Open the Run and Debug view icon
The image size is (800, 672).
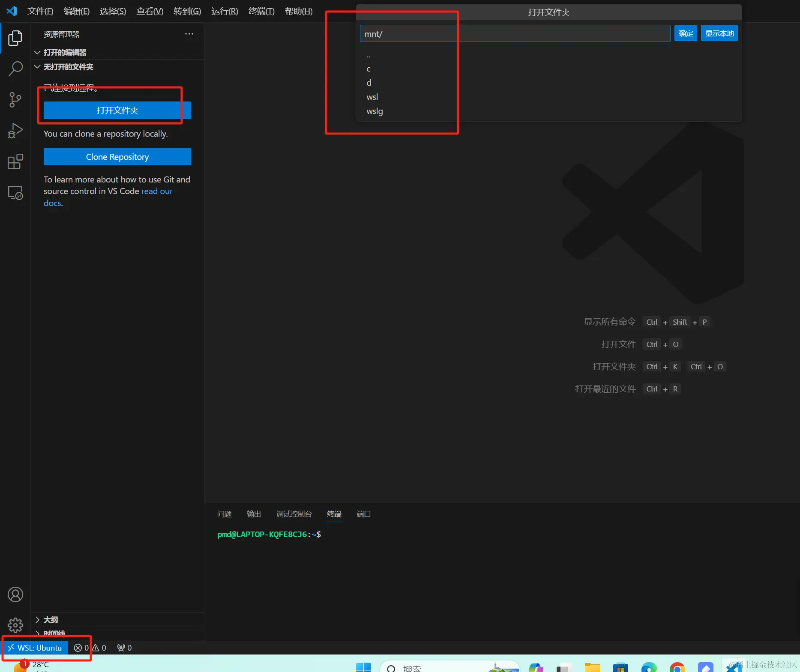point(15,131)
